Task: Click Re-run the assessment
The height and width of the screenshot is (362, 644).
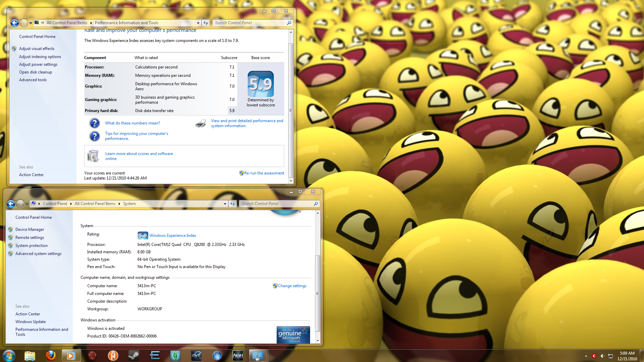Action: coord(264,173)
